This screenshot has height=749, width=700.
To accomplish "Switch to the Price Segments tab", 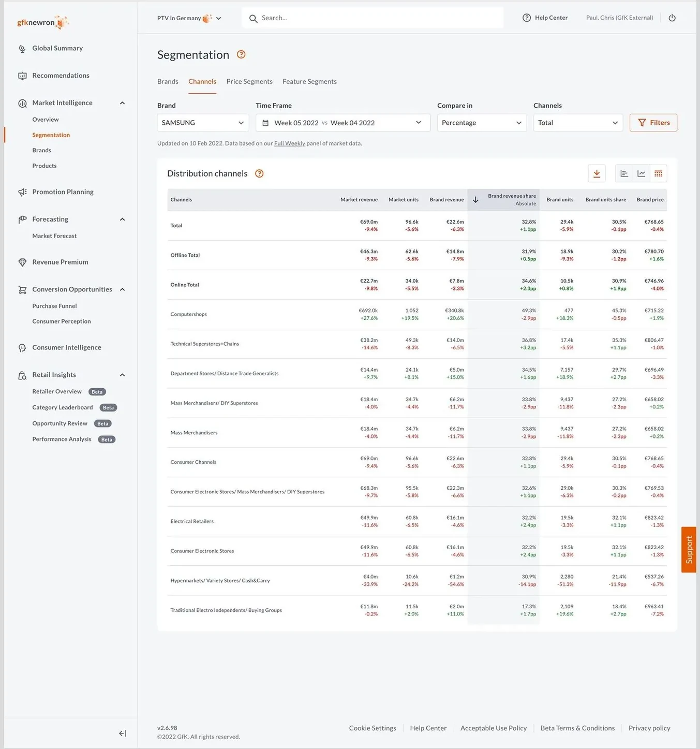I will coord(249,82).
